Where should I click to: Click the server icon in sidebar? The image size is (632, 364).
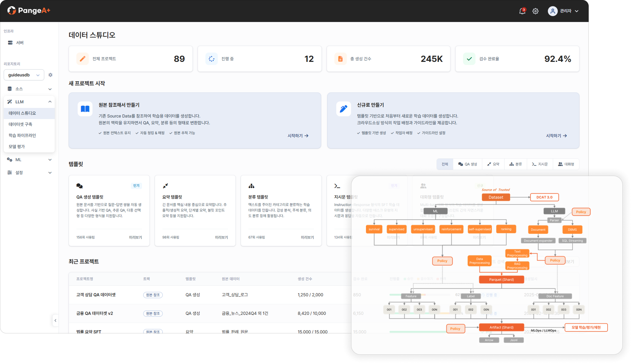[10, 43]
